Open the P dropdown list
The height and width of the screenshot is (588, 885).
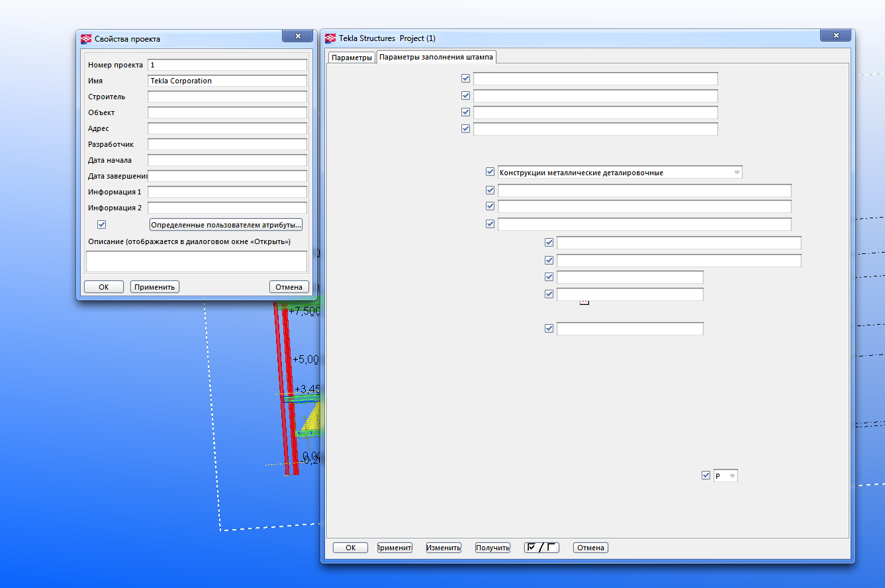point(732,476)
